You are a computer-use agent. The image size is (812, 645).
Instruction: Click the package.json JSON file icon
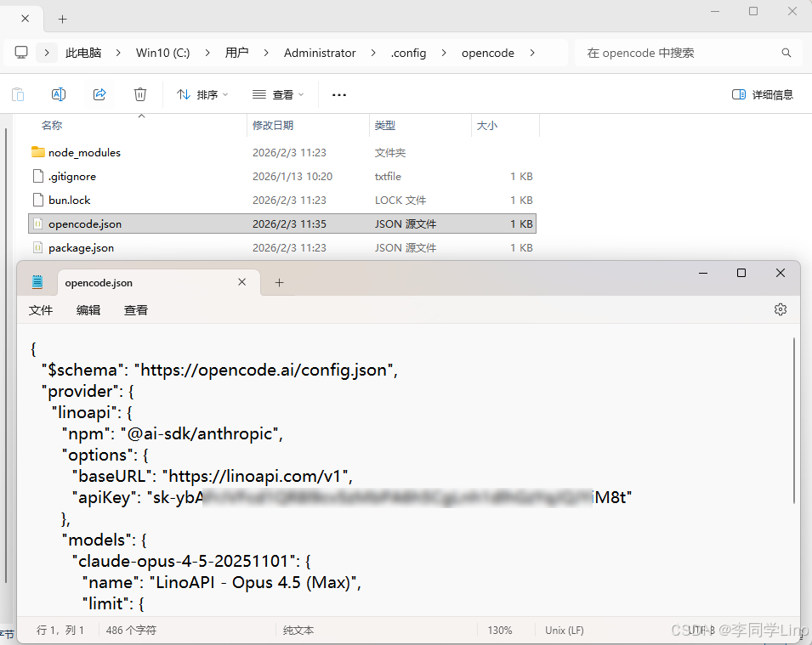coord(37,247)
